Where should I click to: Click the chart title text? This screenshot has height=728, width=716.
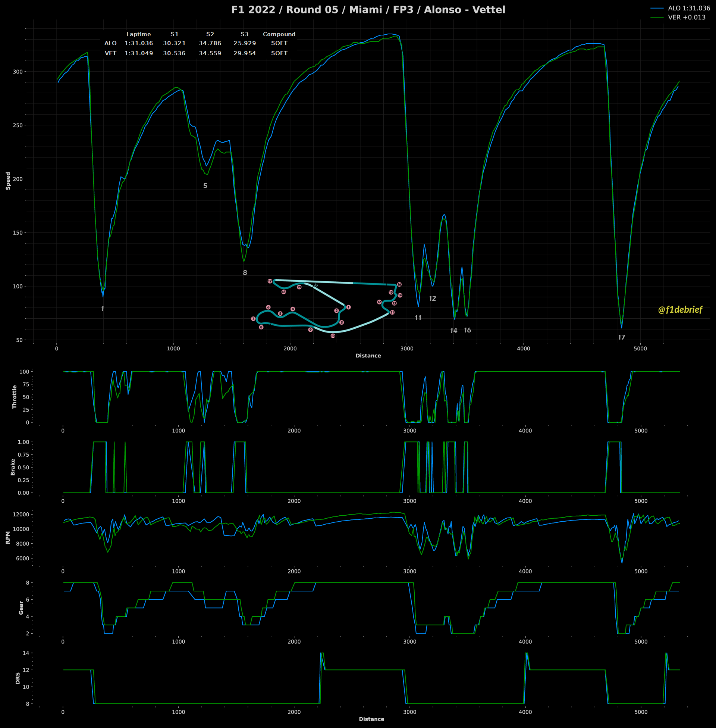[368, 10]
